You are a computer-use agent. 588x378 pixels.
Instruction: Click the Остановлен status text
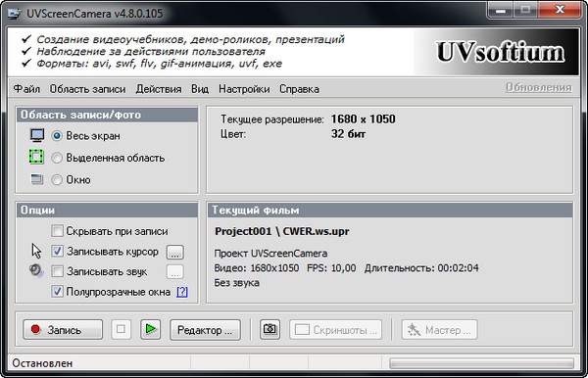pos(42,363)
